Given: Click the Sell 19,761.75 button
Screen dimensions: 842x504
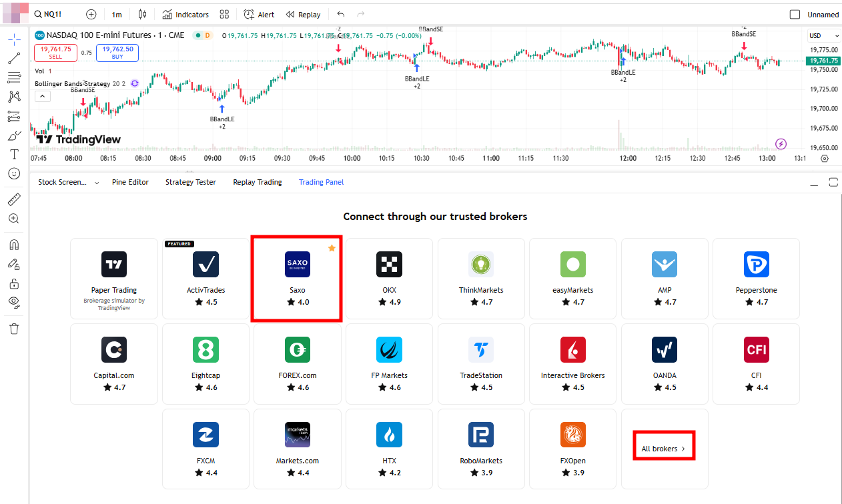Looking at the screenshot, I should point(56,53).
